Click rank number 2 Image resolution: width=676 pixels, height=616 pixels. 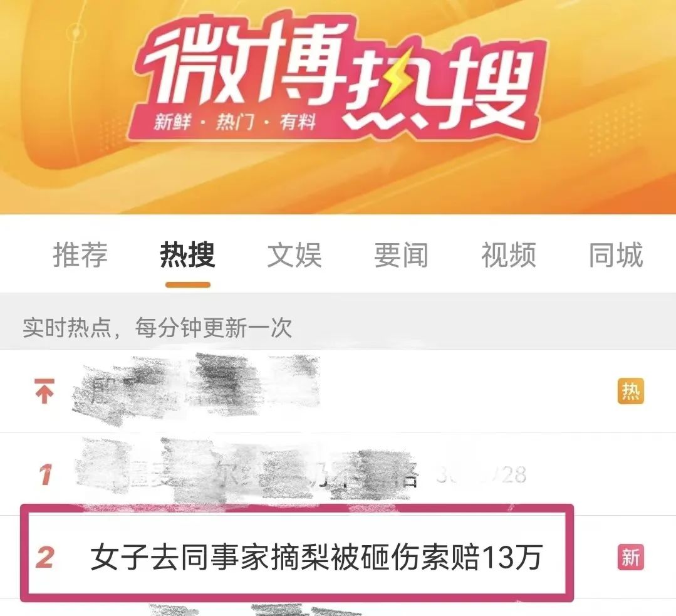[45, 557]
